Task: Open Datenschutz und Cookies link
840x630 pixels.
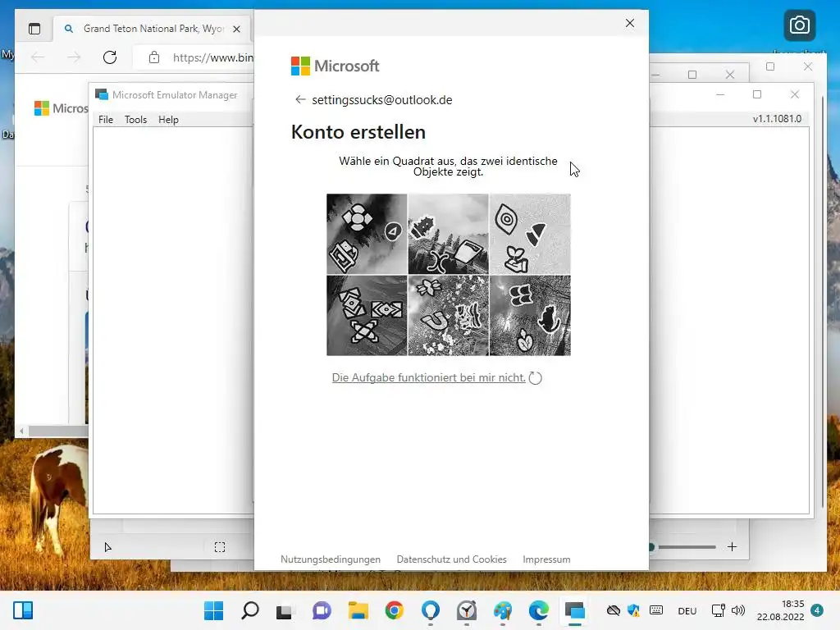Action: pyautogui.click(x=452, y=559)
